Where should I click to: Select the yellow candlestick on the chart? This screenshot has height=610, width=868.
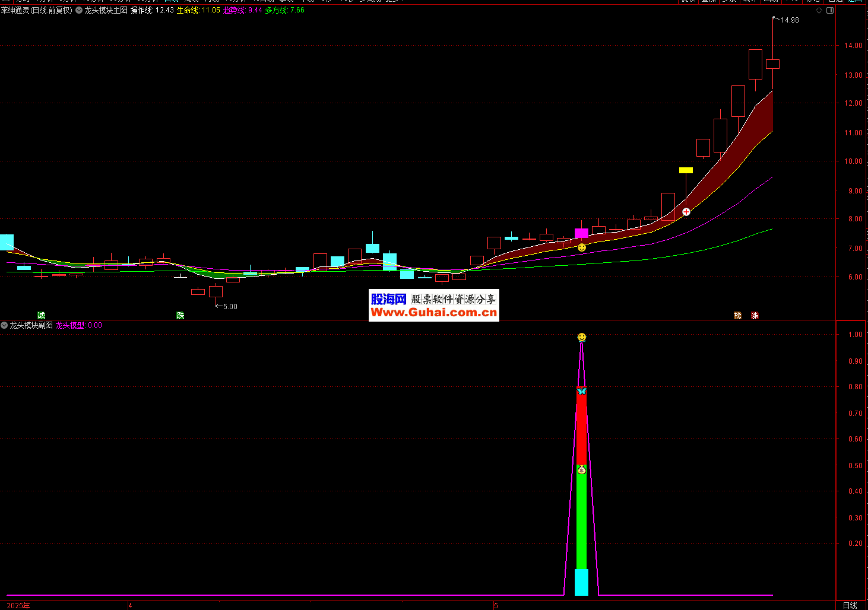[686, 170]
